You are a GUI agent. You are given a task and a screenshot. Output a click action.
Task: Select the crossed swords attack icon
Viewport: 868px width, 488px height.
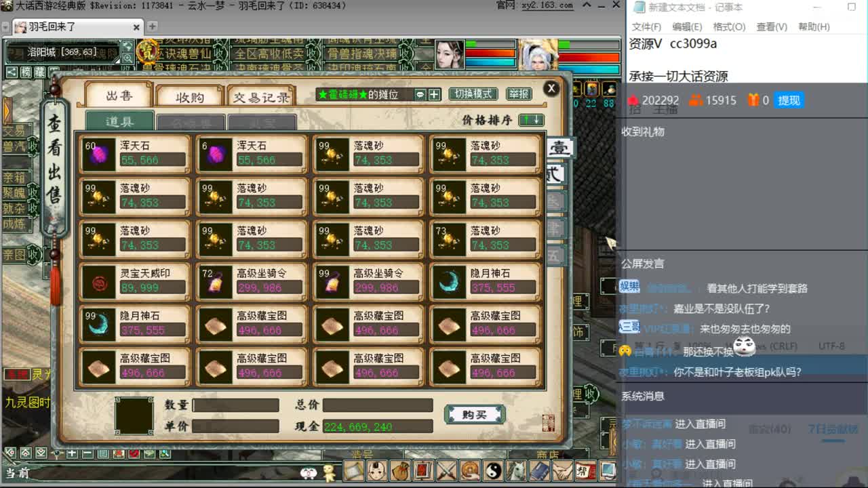coord(447,470)
